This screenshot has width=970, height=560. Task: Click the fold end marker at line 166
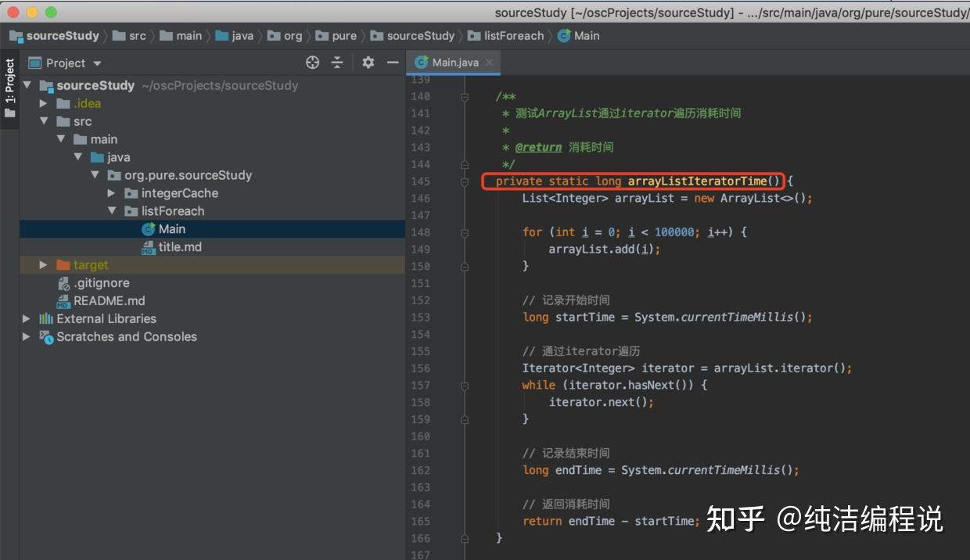pos(465,538)
